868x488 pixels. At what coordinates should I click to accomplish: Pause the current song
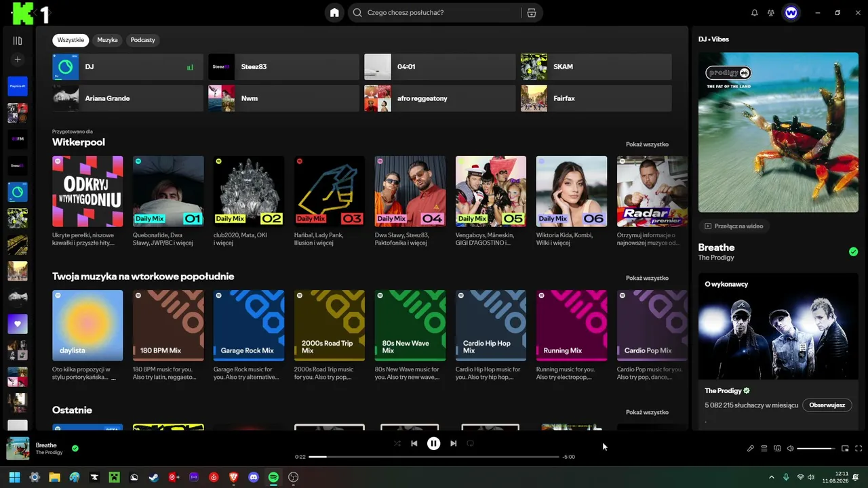[433, 443]
